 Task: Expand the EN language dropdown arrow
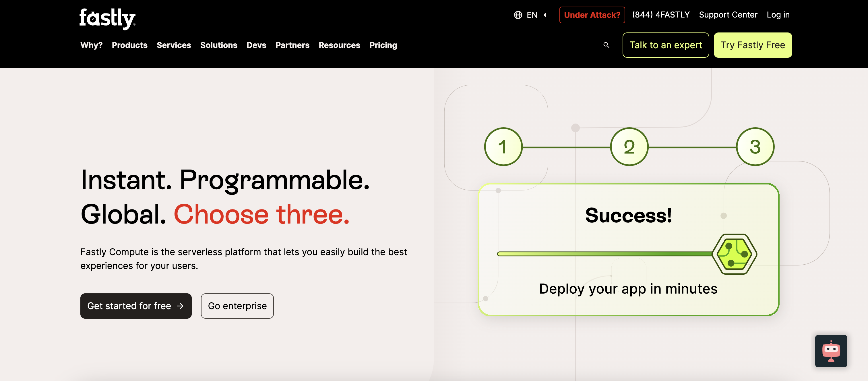[545, 15]
